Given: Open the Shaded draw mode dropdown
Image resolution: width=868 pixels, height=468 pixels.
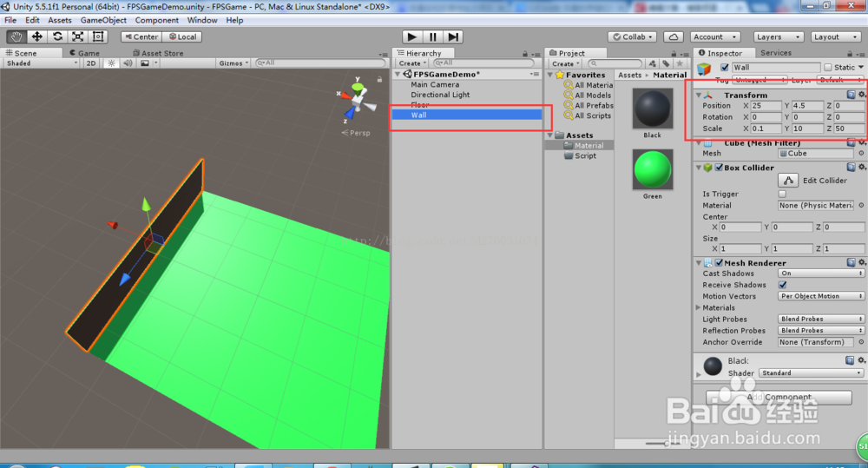Looking at the screenshot, I should 42,63.
